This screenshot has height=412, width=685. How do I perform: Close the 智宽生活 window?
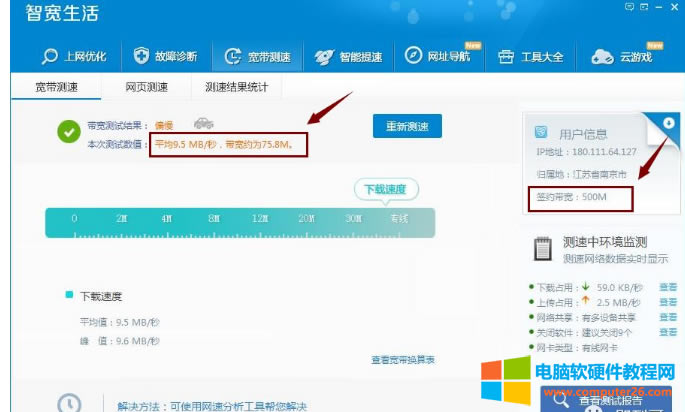click(674, 7)
